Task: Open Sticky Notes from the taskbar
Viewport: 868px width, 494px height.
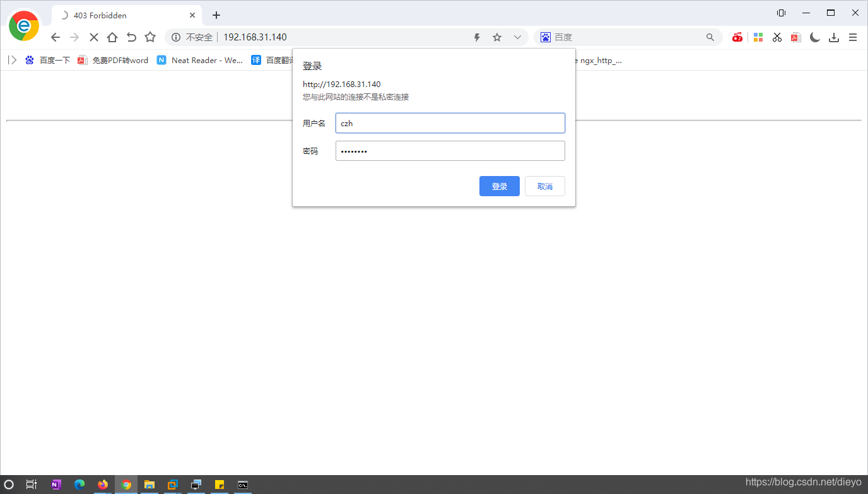Action: [x=220, y=485]
